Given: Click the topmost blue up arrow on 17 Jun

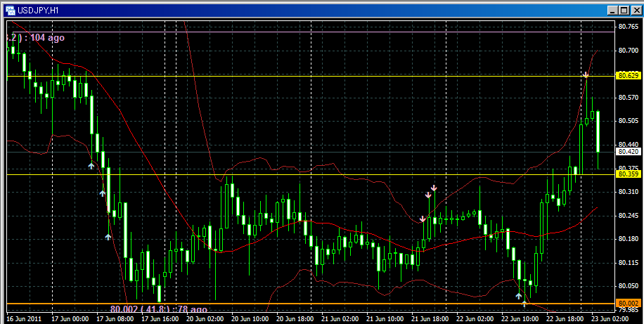Looking at the screenshot, I should click(91, 166).
